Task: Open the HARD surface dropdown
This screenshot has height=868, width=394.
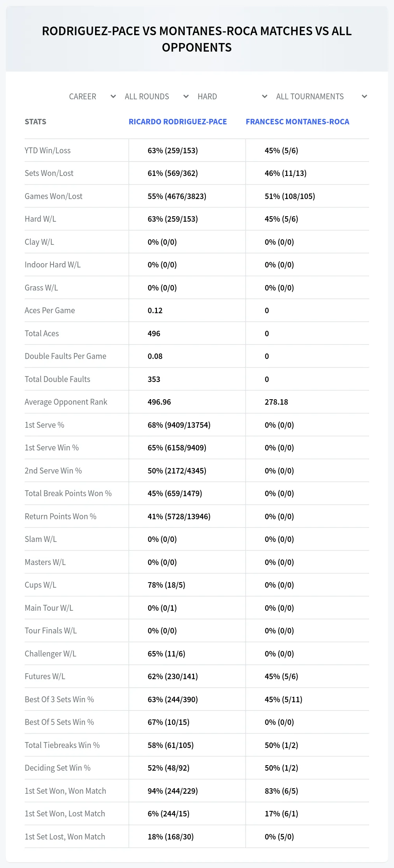Action: pyautogui.click(x=232, y=97)
